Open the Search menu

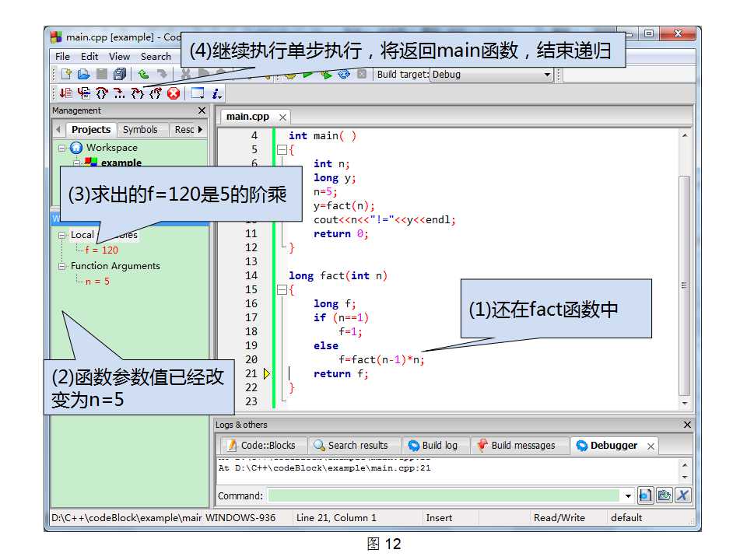pos(156,57)
